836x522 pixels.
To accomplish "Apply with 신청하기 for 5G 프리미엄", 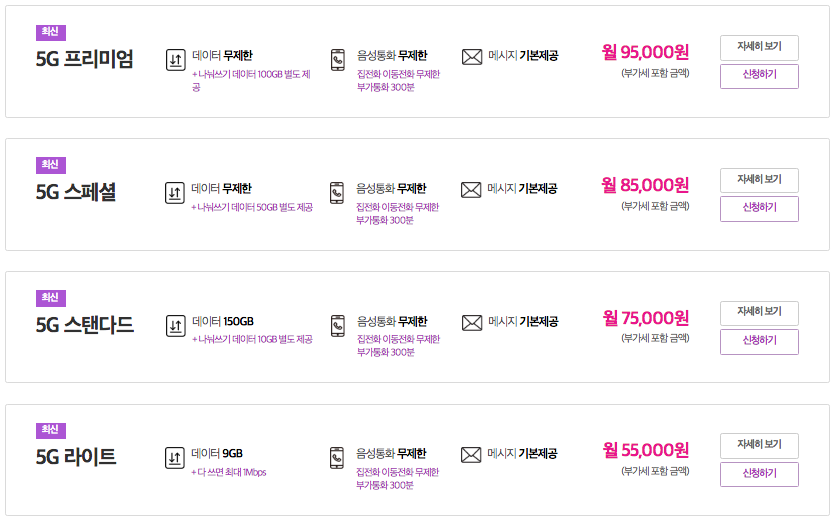I will pyautogui.click(x=759, y=76).
